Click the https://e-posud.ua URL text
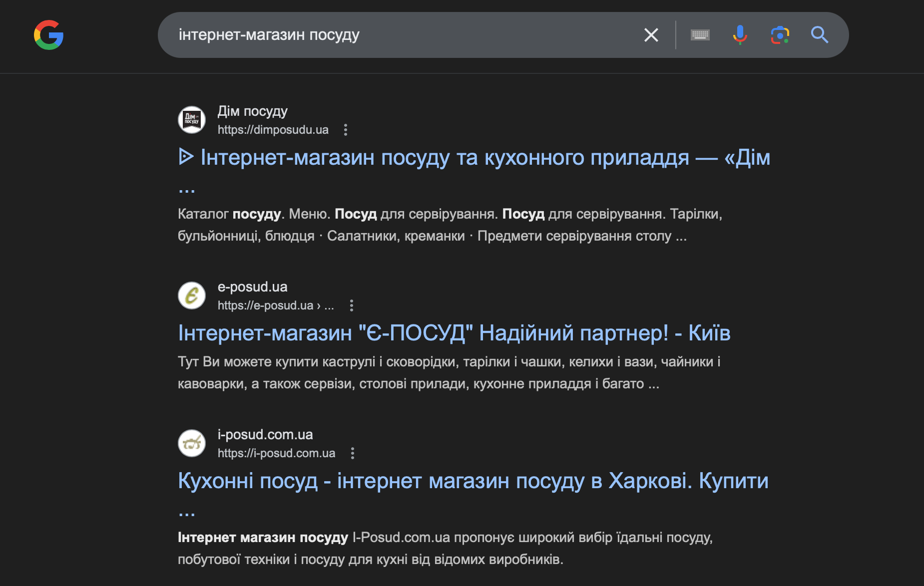This screenshot has height=586, width=924. [276, 305]
